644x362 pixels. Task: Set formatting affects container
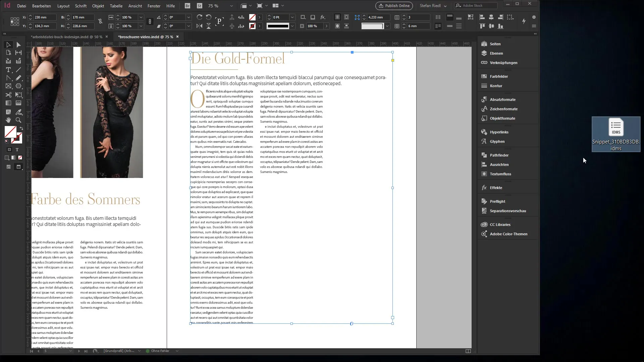(9, 150)
